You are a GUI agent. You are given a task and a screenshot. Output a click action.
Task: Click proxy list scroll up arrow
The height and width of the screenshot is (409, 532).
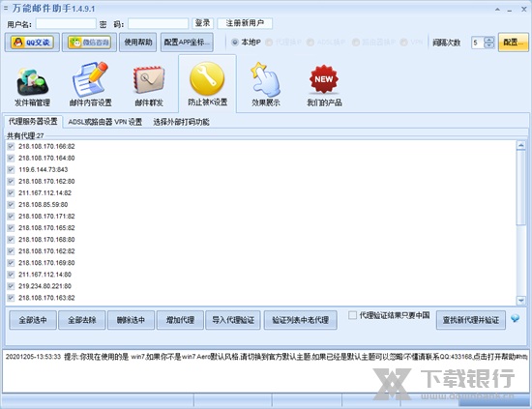point(520,145)
